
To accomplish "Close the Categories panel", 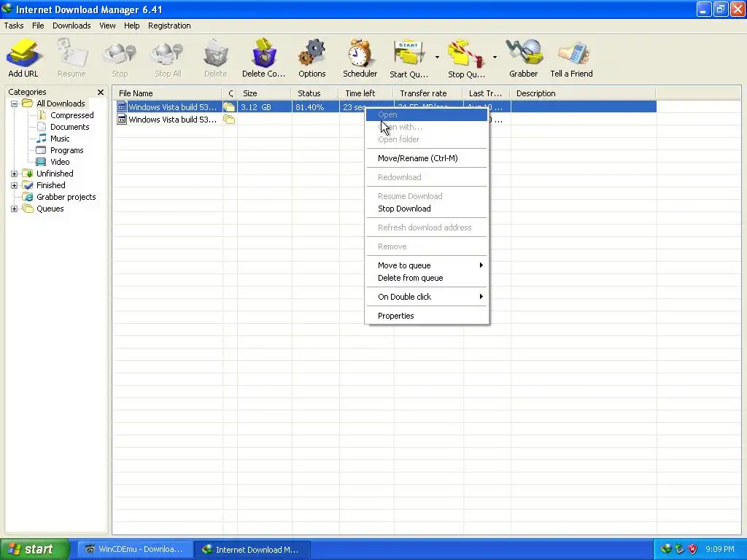I will 101,92.
